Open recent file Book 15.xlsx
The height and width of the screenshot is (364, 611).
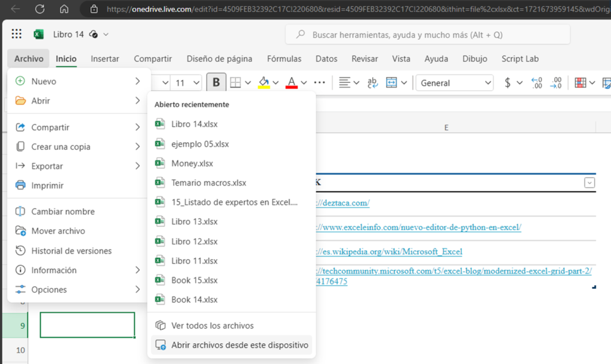click(x=232, y=280)
